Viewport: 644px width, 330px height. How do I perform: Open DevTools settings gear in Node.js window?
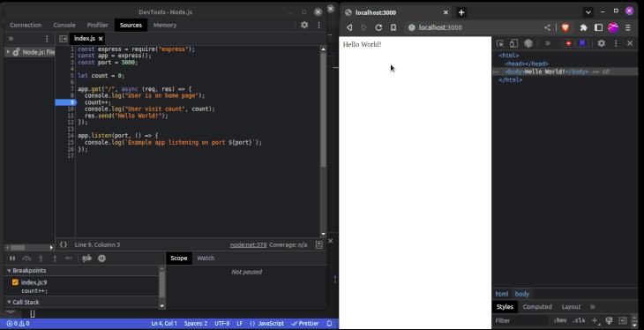click(304, 25)
